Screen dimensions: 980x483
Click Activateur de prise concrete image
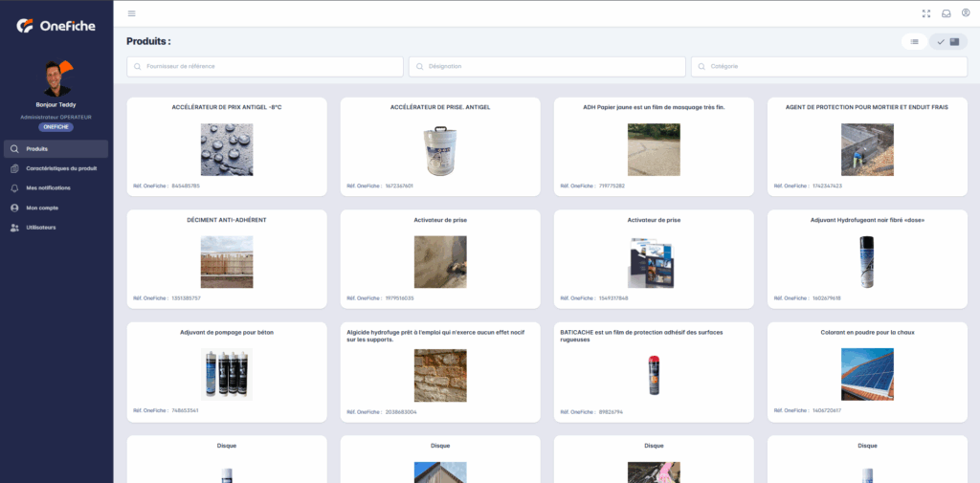pyautogui.click(x=440, y=262)
